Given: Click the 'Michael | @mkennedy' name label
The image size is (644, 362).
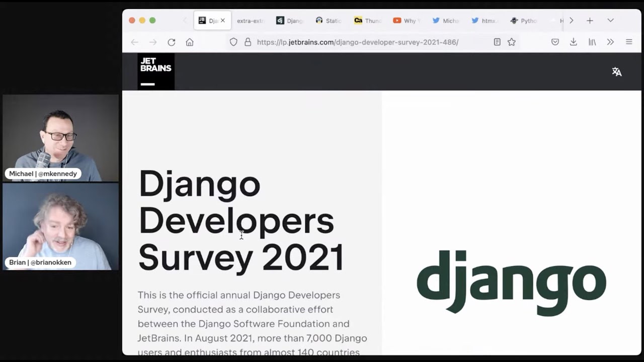Looking at the screenshot, I should click(x=43, y=174).
